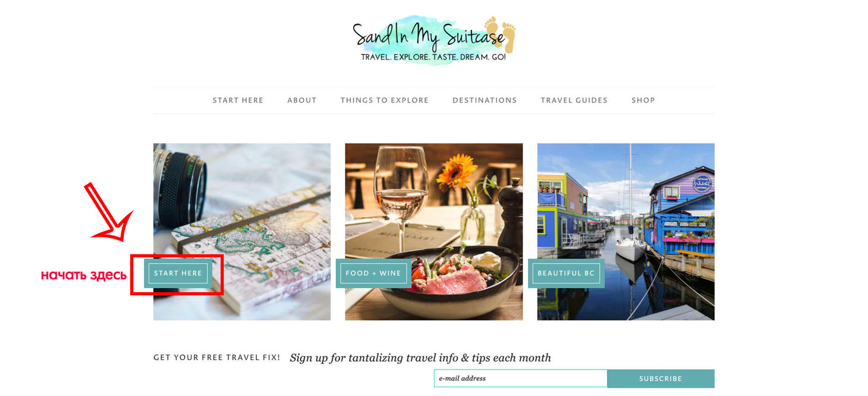Go to THINGS TO EXPLORE
The height and width of the screenshot is (396, 868).
384,100
